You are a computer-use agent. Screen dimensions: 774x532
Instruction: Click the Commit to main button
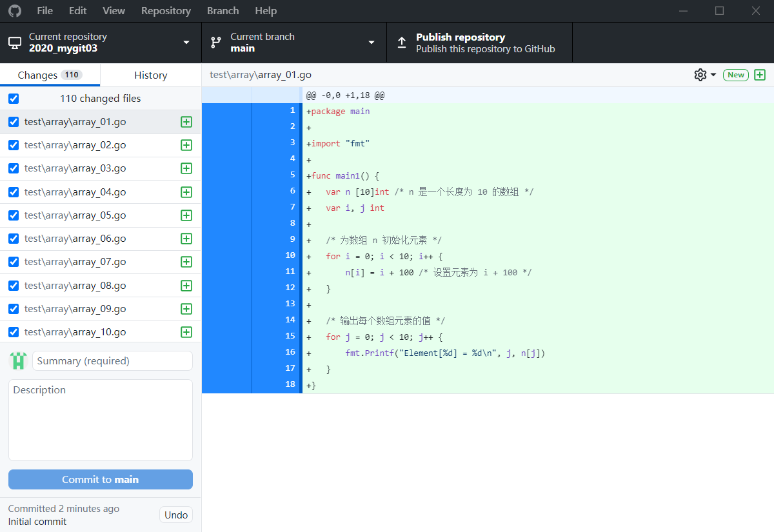(101, 479)
